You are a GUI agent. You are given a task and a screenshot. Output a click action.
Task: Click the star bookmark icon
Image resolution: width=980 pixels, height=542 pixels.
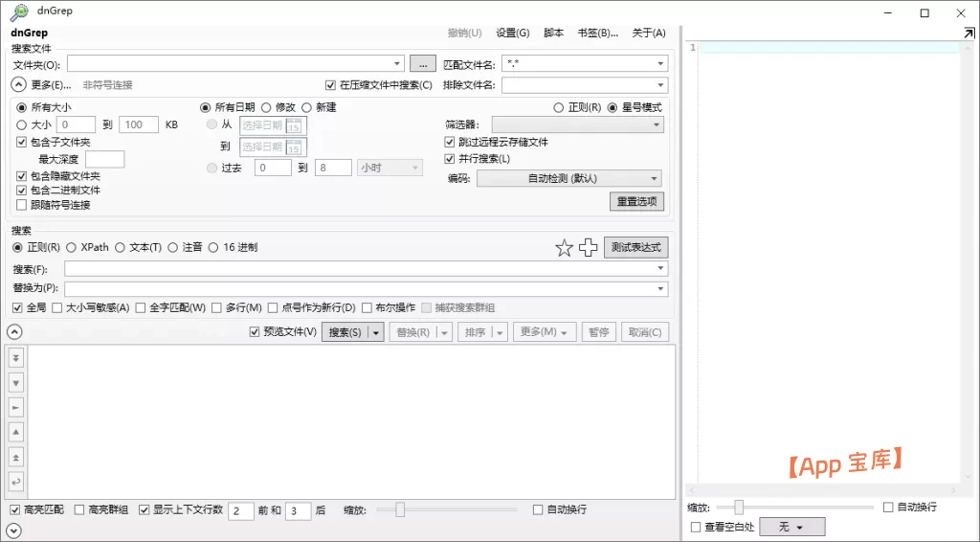pos(564,248)
